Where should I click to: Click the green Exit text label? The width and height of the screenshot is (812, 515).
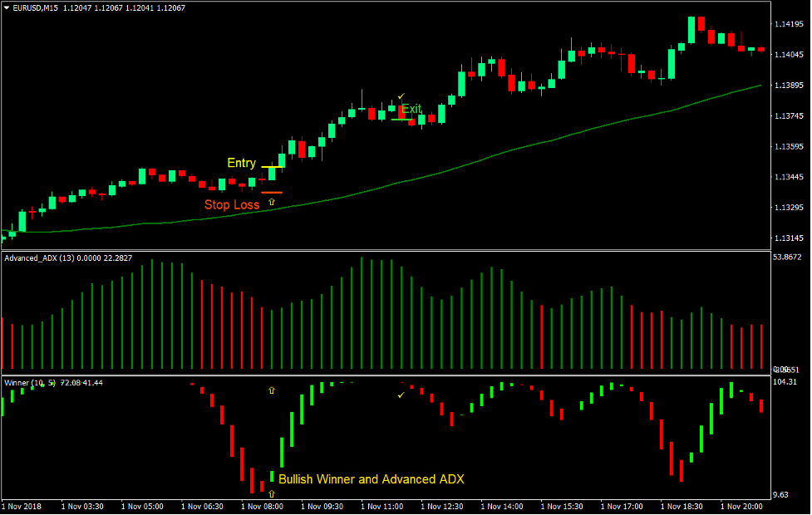(411, 109)
